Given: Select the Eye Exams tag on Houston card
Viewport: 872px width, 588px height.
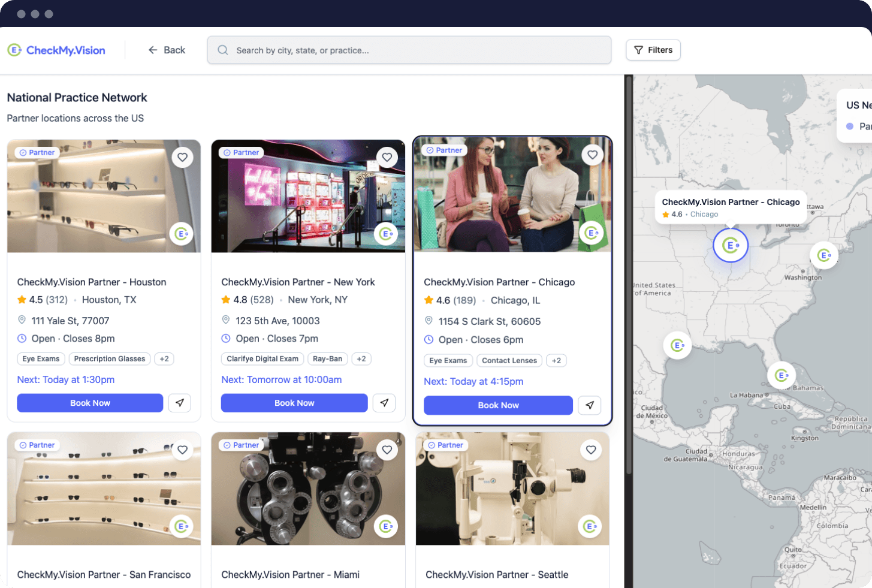Looking at the screenshot, I should pyautogui.click(x=41, y=359).
